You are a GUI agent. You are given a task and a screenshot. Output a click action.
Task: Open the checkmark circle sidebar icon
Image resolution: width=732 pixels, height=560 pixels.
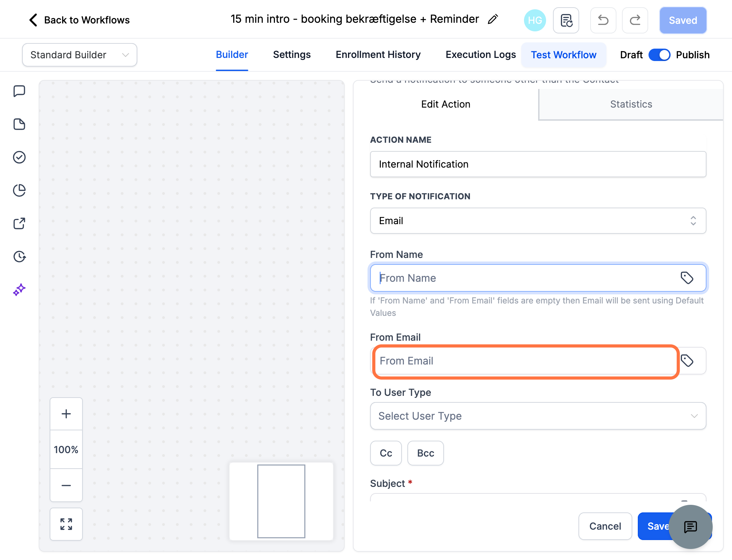click(x=19, y=157)
